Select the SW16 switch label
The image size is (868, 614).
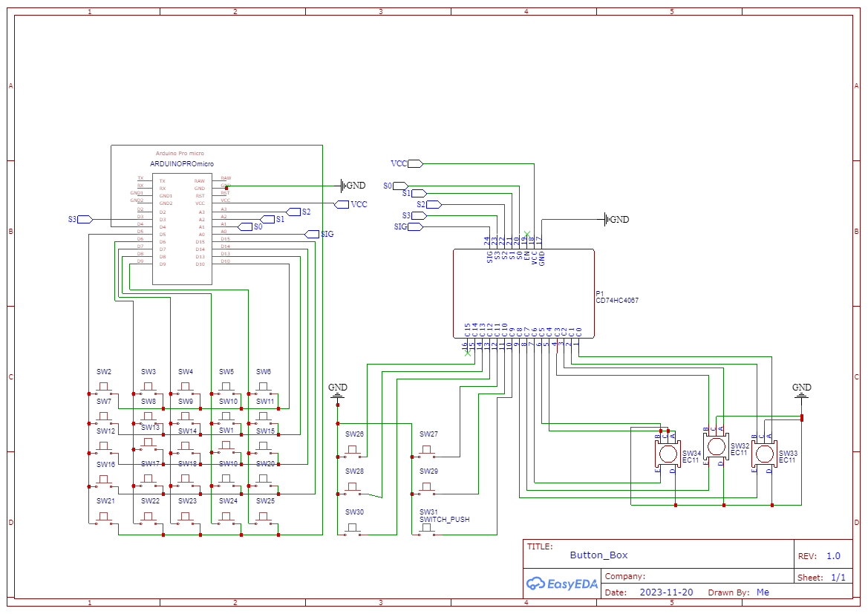click(x=105, y=465)
